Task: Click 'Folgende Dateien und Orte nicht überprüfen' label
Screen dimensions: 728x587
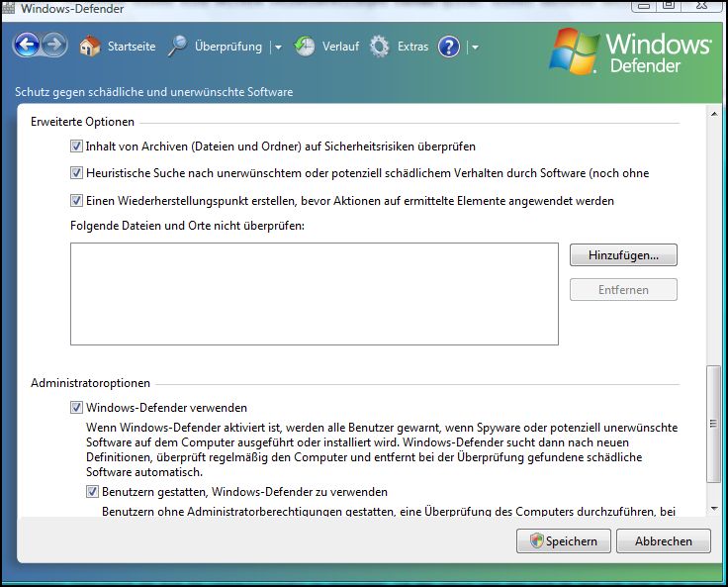Action: (187, 226)
